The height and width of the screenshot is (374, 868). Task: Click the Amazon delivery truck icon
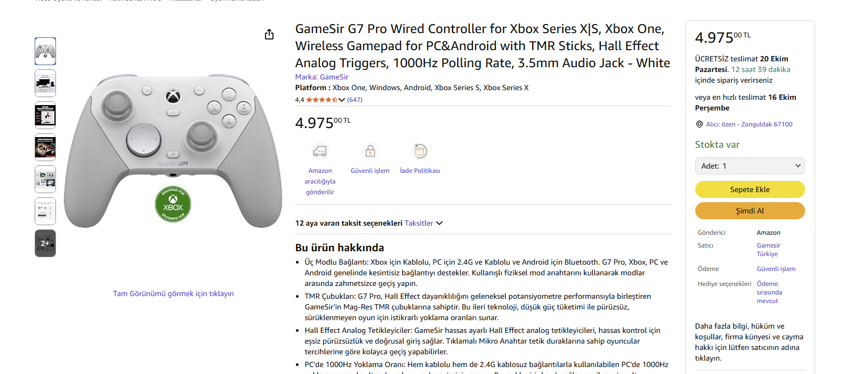pos(320,152)
